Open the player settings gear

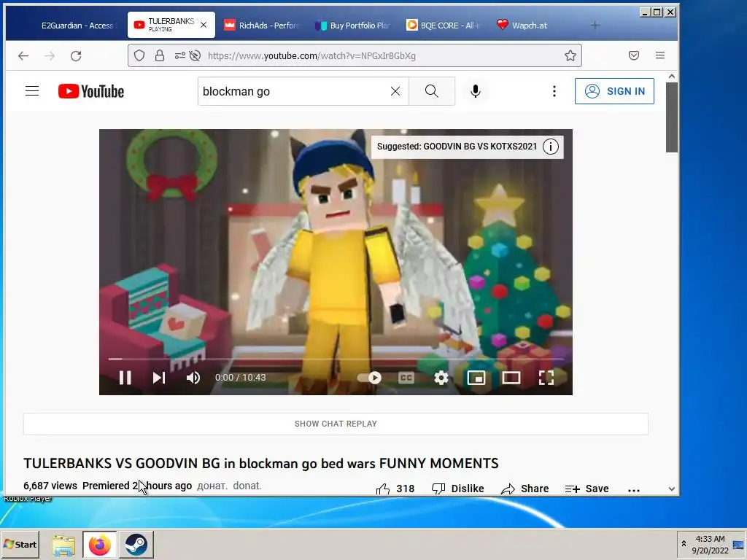pos(441,378)
